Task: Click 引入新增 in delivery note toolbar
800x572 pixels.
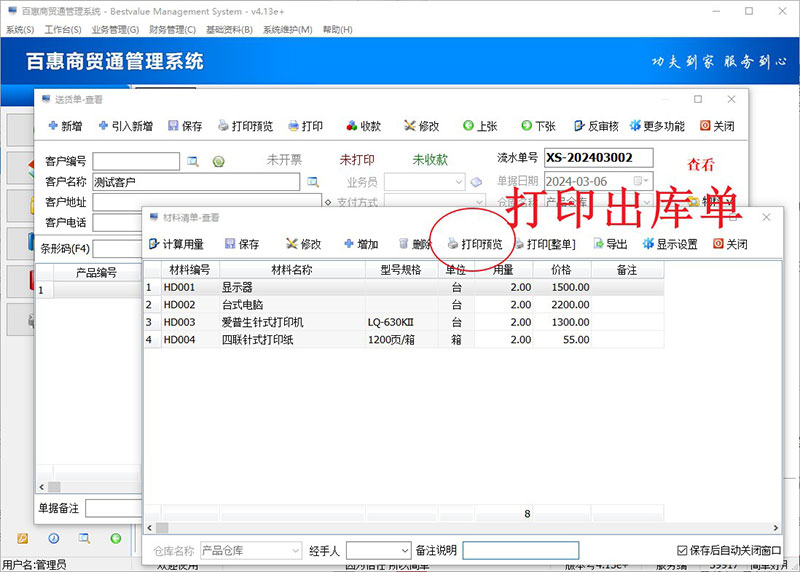Action: (124, 126)
